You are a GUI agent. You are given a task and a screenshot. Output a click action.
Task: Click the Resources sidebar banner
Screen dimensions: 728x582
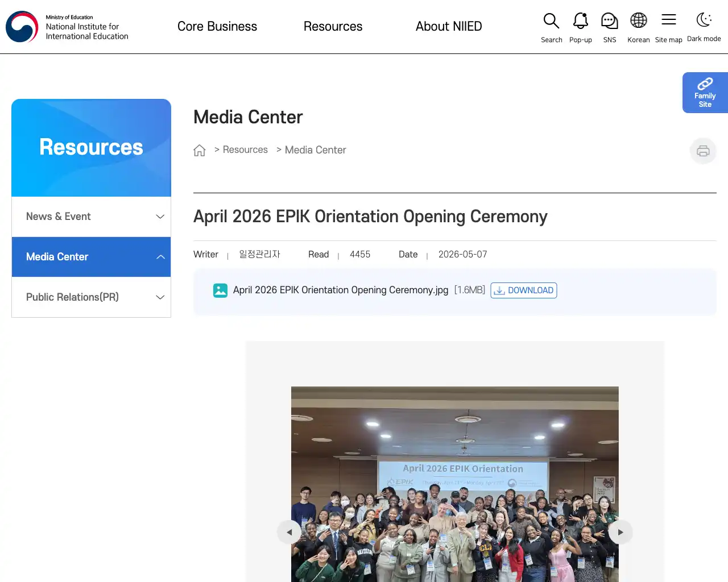91,148
